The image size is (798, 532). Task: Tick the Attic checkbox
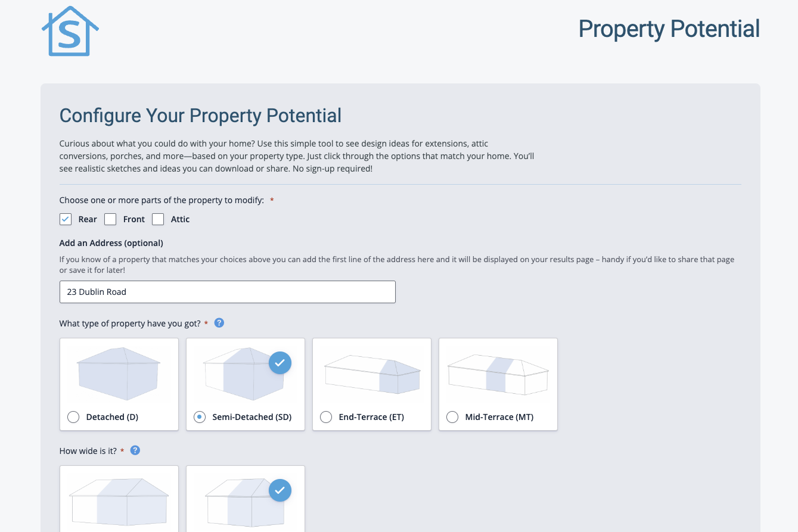point(158,219)
